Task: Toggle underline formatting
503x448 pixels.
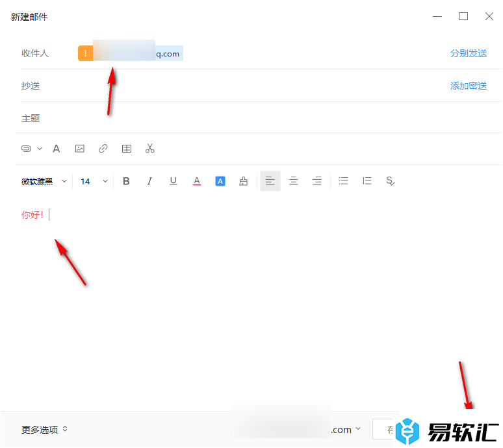Action: coord(174,181)
